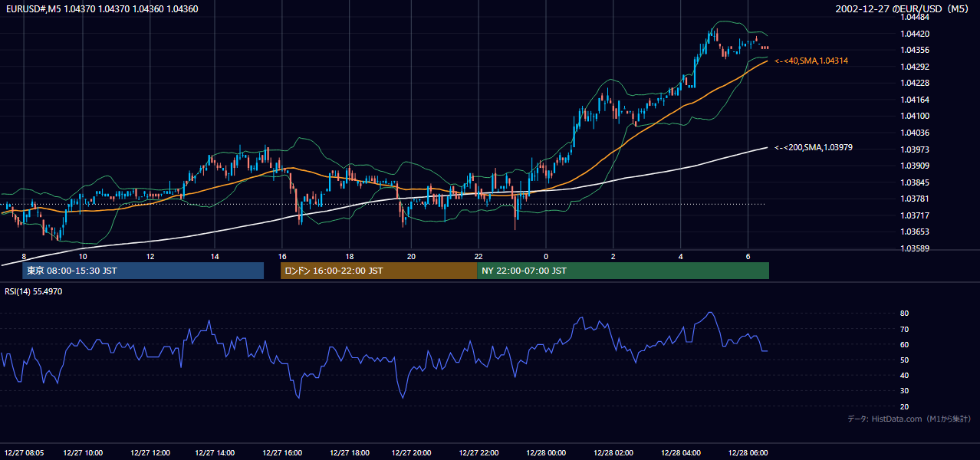Open the HistData.com data source credit
This screenshot has width=980, height=460.
909,419
